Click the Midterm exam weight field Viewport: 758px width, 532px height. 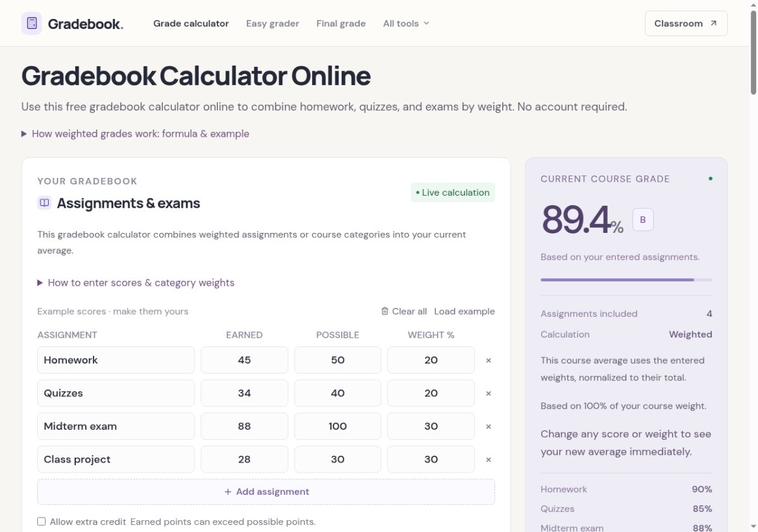[x=431, y=427]
